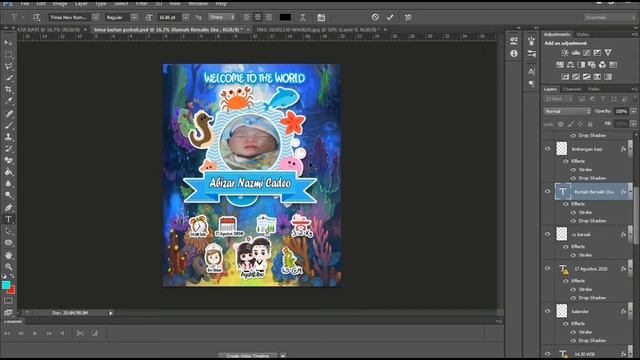Left align the text

point(247,17)
